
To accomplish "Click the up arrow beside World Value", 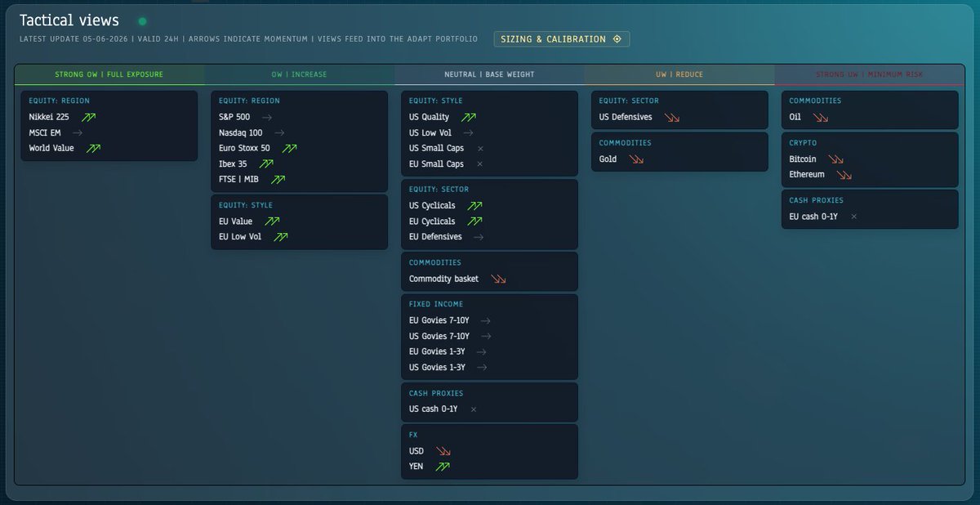I will tap(93, 148).
